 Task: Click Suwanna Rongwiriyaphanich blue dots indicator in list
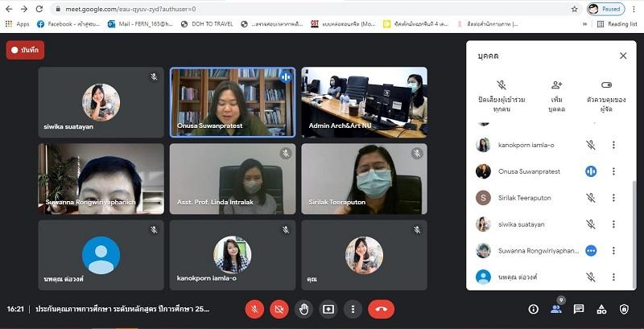pyautogui.click(x=591, y=250)
